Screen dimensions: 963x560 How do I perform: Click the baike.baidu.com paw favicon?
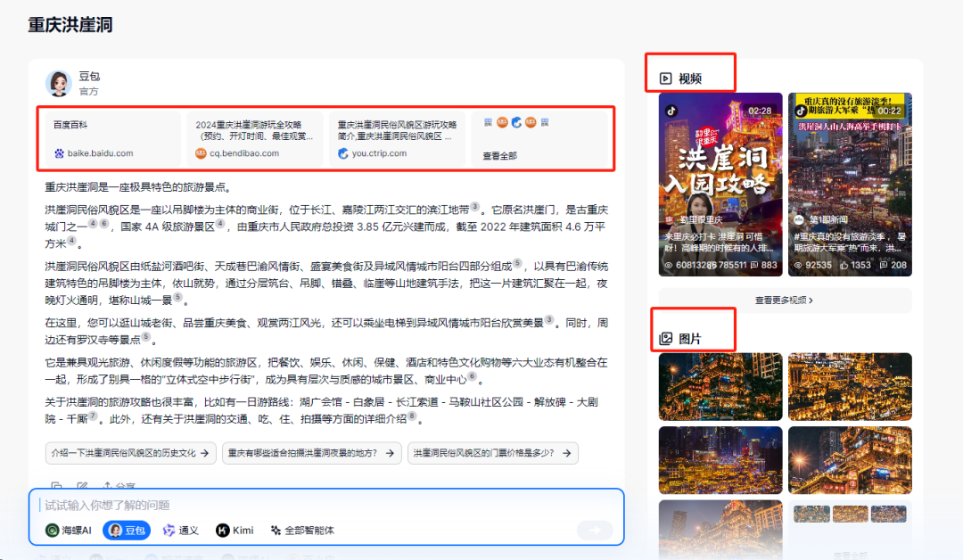[59, 153]
